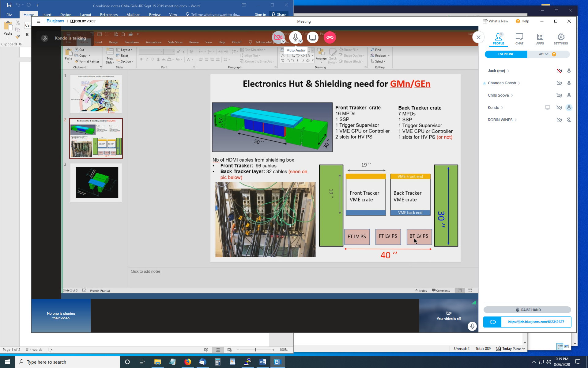Expand ROBIN WINES participant options

coord(516,120)
